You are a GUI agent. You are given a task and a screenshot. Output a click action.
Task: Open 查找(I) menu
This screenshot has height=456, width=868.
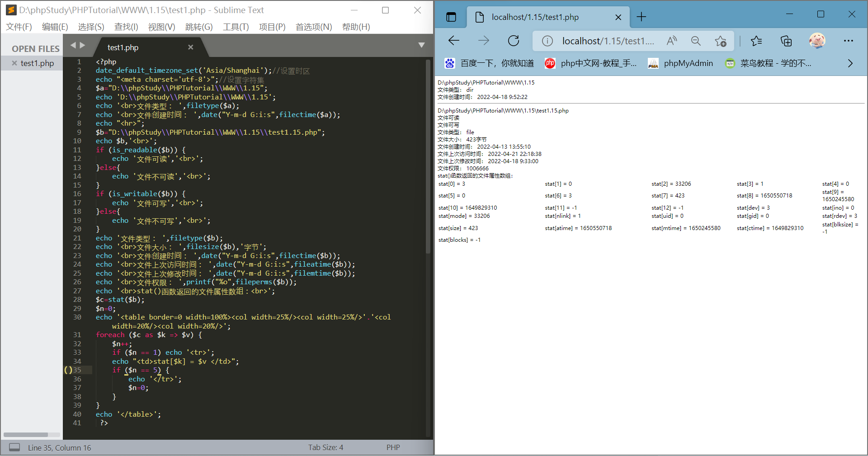tap(126, 27)
